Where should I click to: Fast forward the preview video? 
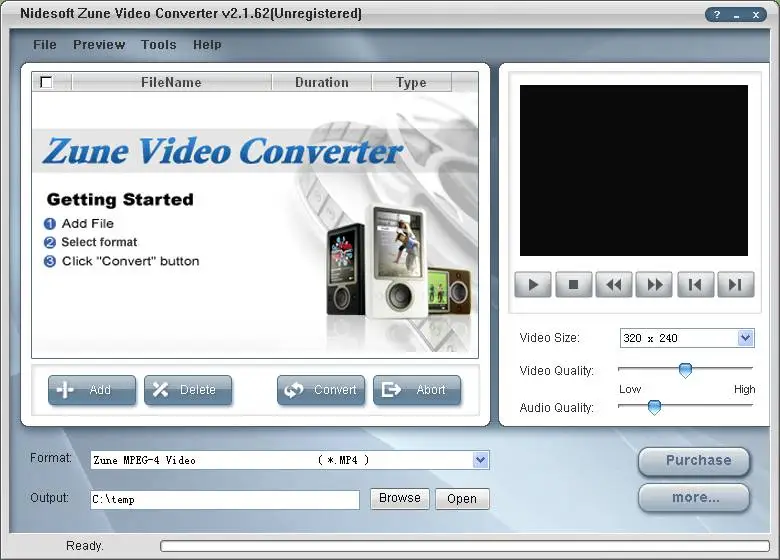[654, 284]
